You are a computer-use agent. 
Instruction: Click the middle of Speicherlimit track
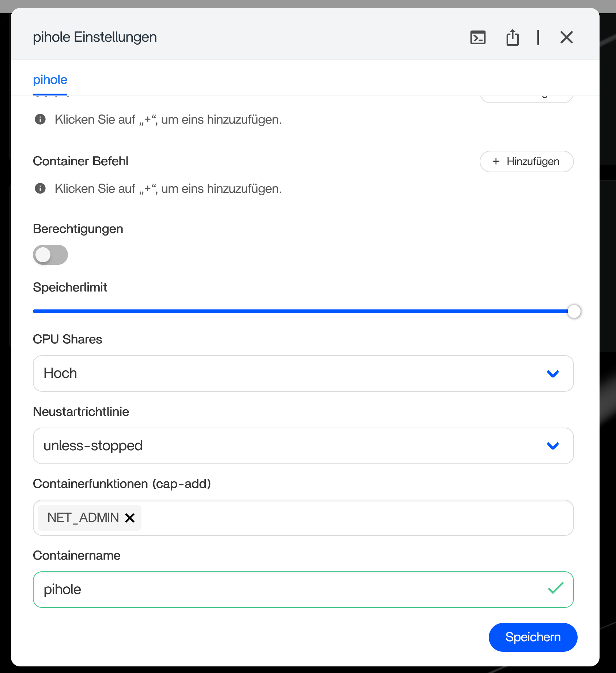pyautogui.click(x=303, y=312)
